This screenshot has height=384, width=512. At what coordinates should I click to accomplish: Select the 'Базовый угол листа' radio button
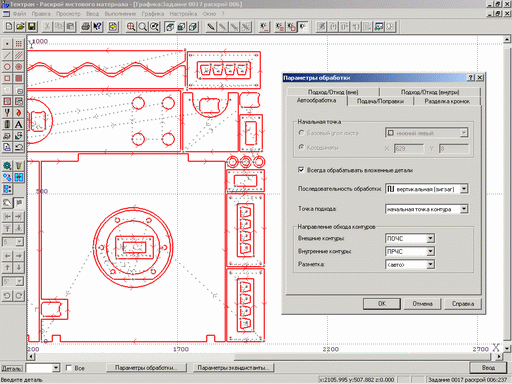coord(301,133)
